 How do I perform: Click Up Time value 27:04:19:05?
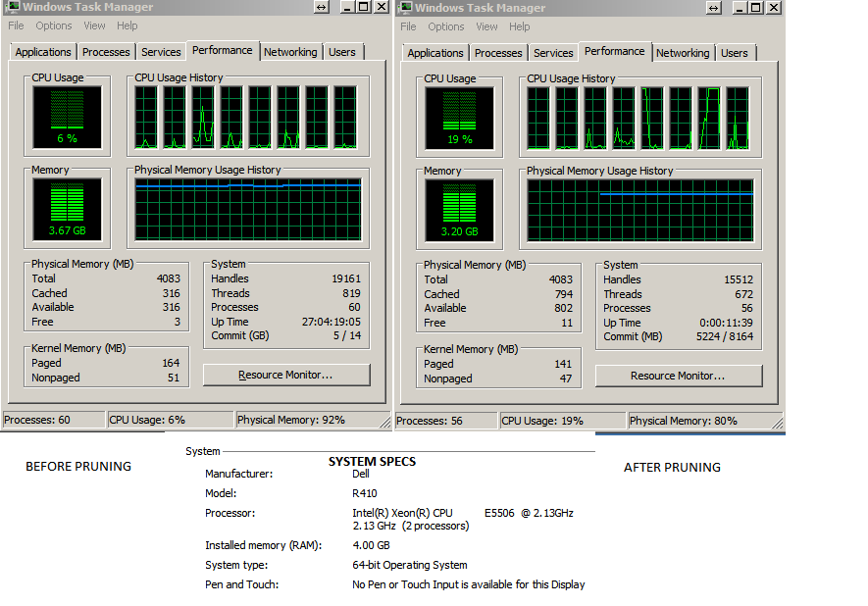point(332,322)
